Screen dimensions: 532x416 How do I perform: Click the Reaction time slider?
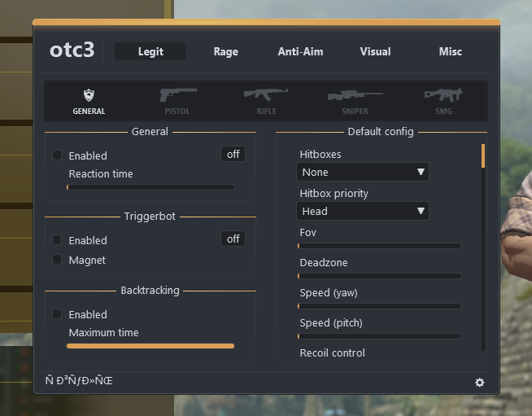pos(150,187)
